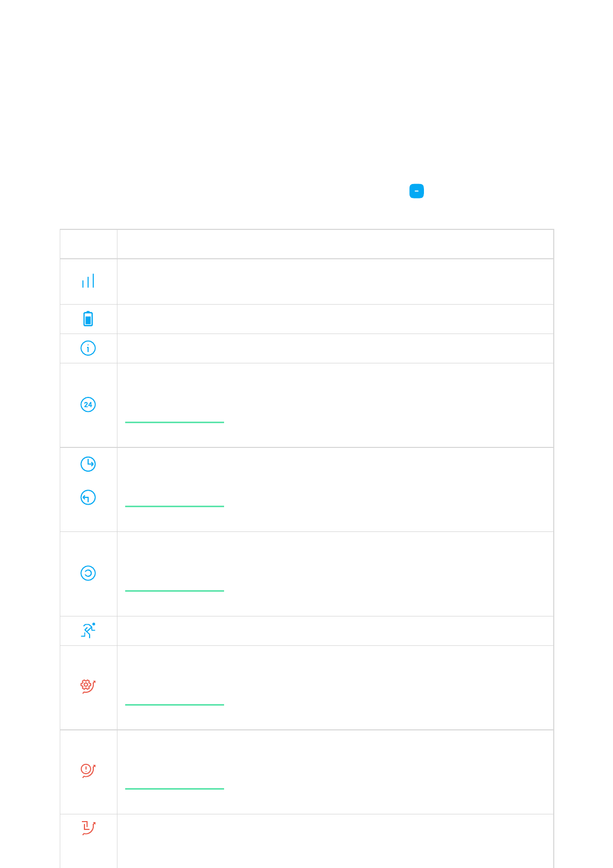Viewport: 613px width, 868px height.
Task: Click the circle with left-turn arrow icon
Action: [x=88, y=497]
